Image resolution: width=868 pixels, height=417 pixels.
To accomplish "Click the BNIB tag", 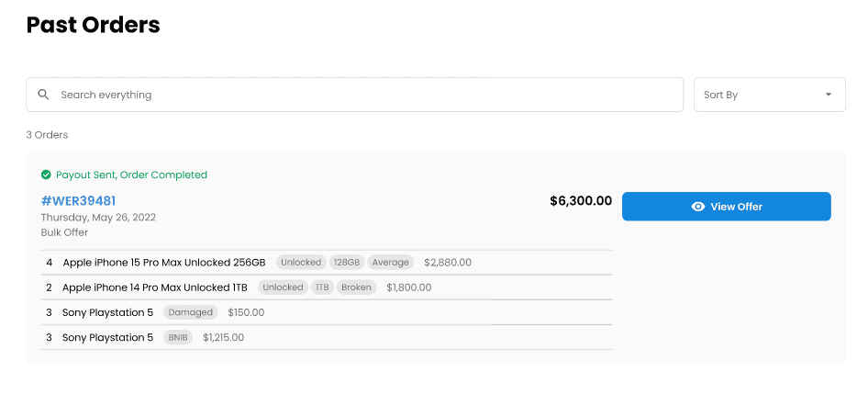I will coord(178,337).
